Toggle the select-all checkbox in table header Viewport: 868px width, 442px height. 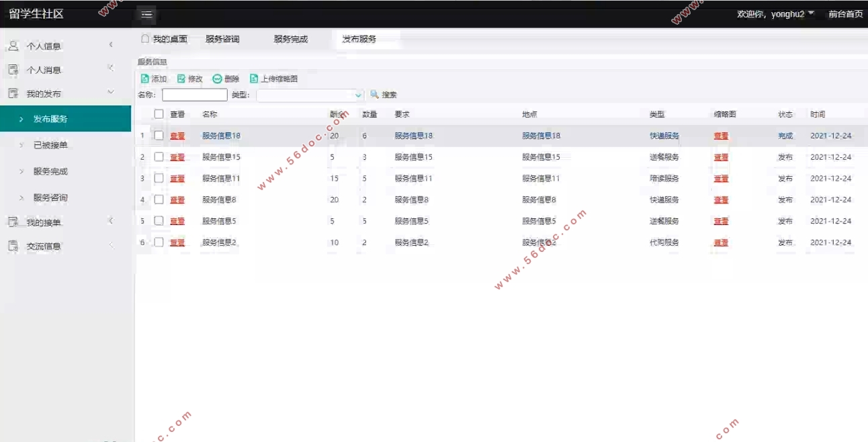[159, 114]
